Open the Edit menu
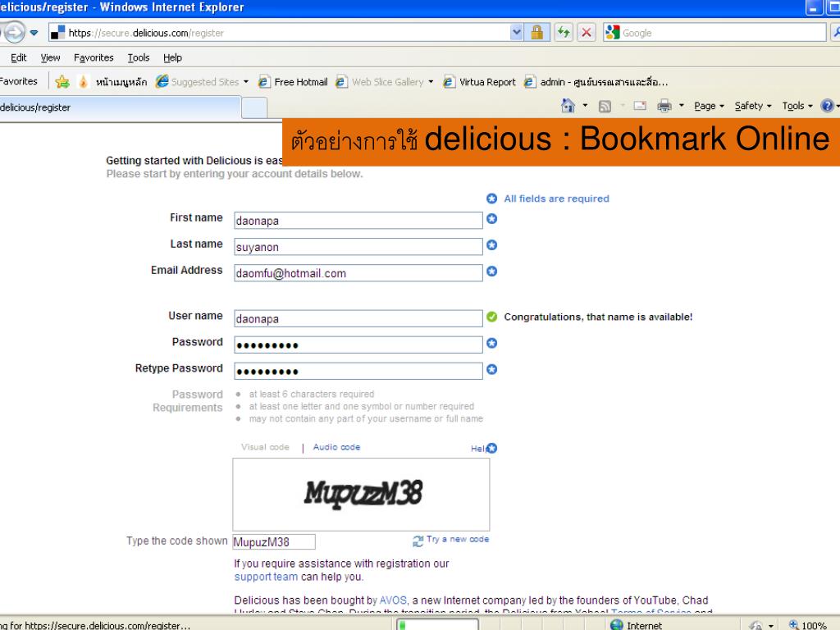Screen dimensions: 840x630 (x=18, y=57)
